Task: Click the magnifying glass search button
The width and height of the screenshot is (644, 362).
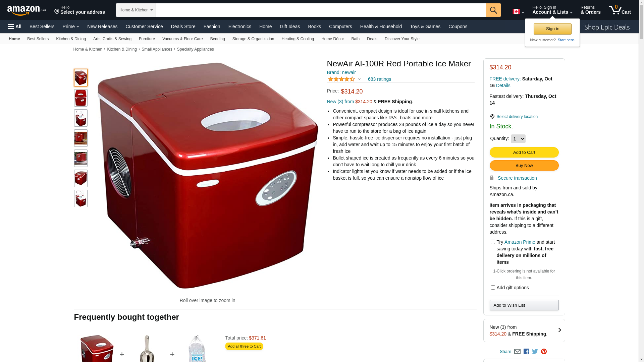Action: pyautogui.click(x=493, y=10)
